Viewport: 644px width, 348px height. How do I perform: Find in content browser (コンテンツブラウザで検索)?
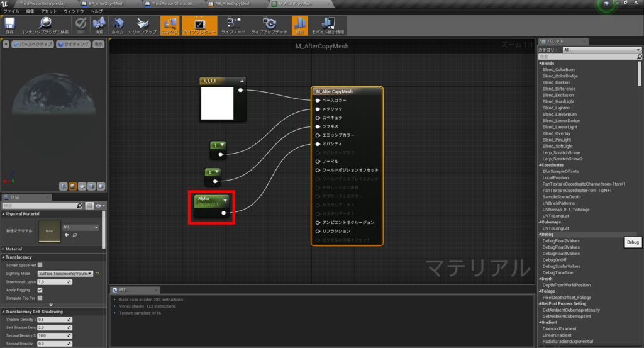(45, 25)
